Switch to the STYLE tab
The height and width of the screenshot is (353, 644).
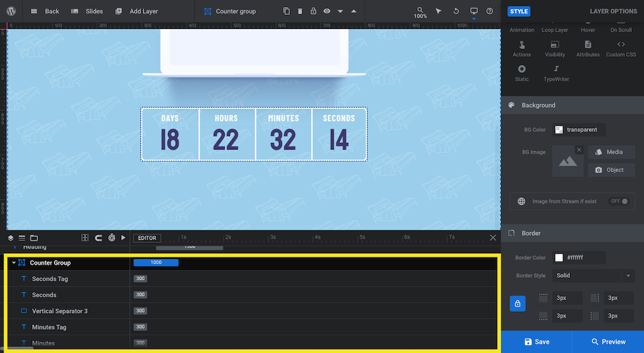point(518,11)
